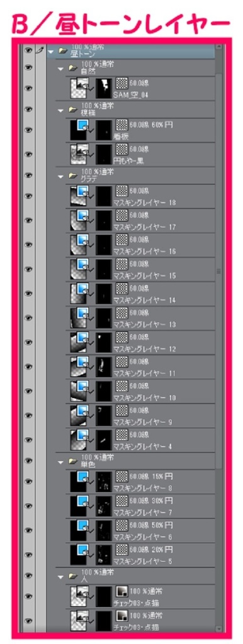Hide マスキングレイヤー 18 using its eye
The image size is (243, 644).
(28, 196)
